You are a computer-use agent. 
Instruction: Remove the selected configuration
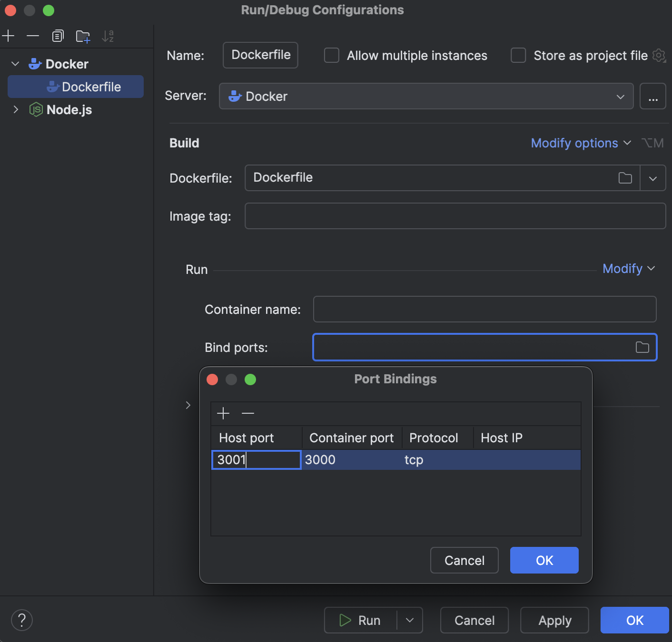pyautogui.click(x=32, y=36)
